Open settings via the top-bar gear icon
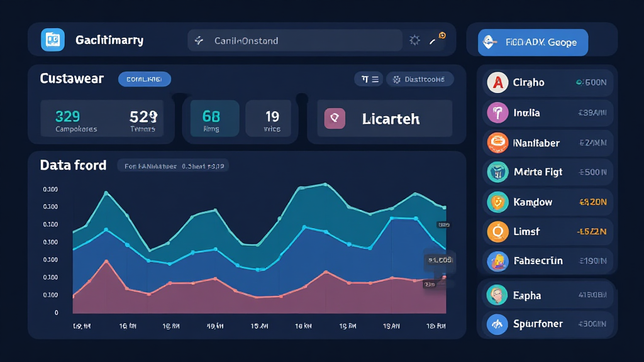 414,40
